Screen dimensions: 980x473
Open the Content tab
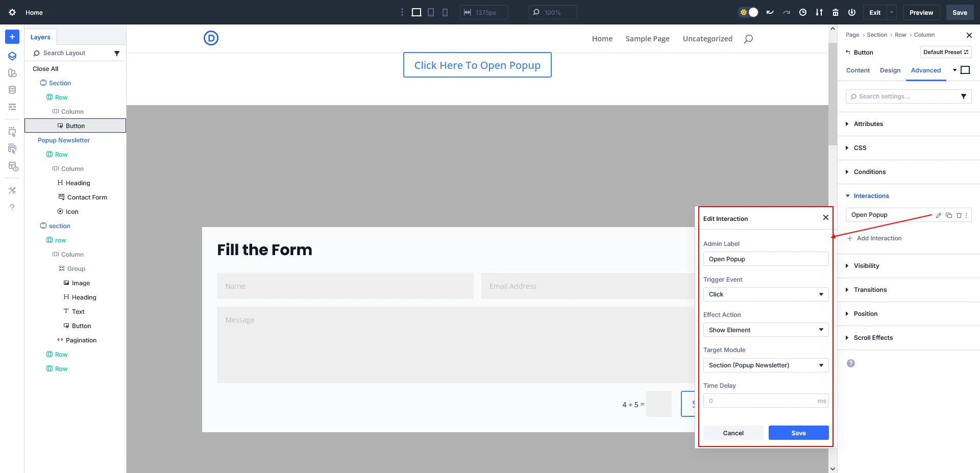point(857,70)
